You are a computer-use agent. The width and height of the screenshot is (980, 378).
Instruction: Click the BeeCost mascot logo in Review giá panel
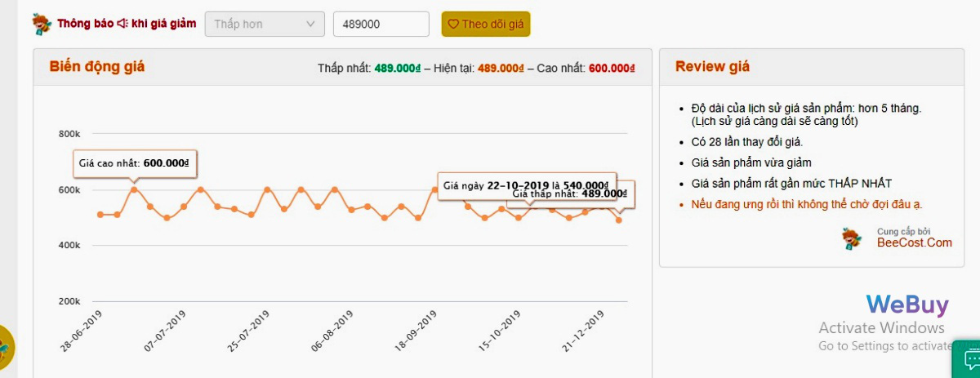click(853, 238)
